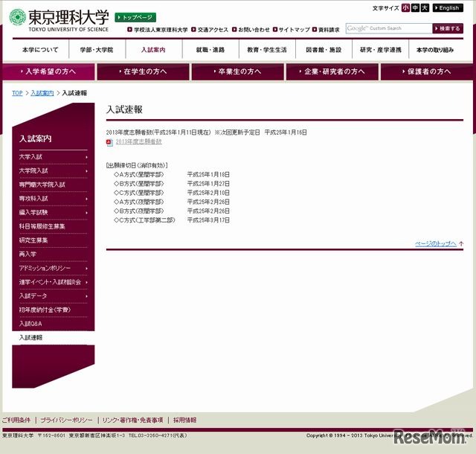Select 保護者の方へ tab

coord(427,71)
